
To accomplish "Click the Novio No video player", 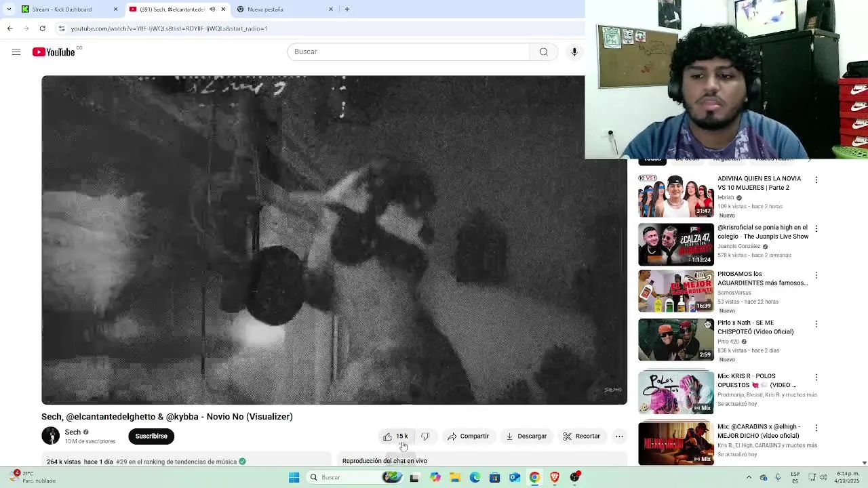I will click(x=334, y=240).
